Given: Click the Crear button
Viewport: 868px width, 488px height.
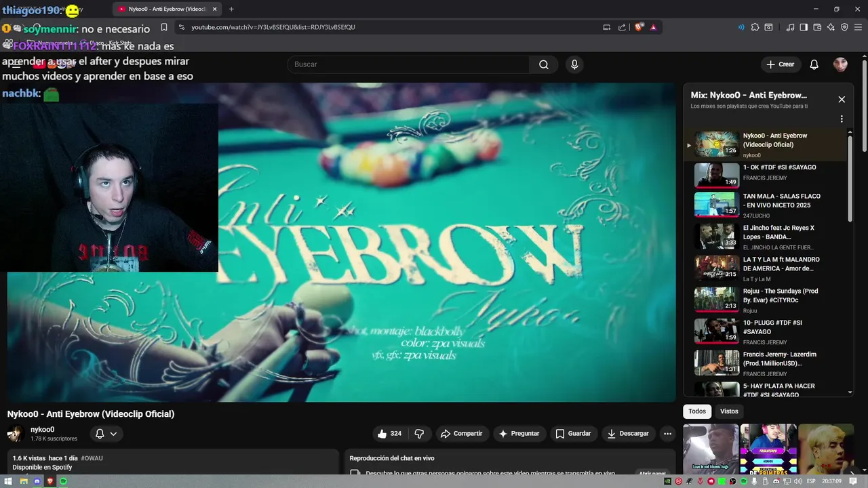Looking at the screenshot, I should click(780, 64).
